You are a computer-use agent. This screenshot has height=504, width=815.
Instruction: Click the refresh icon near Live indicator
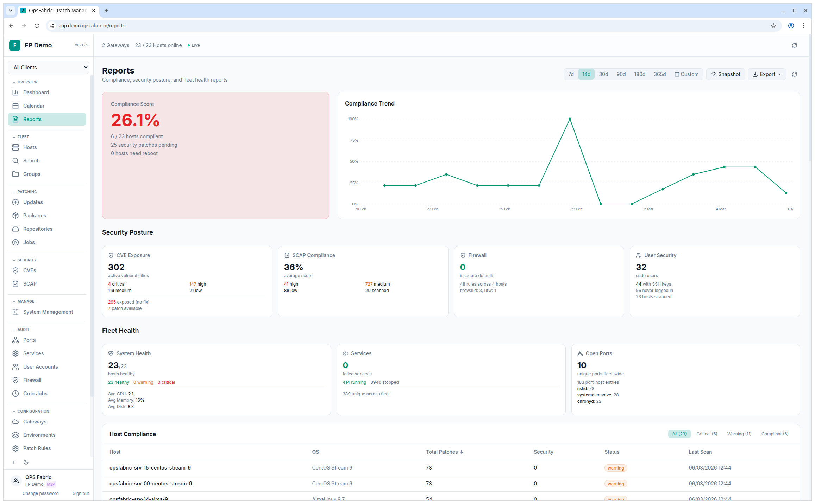coord(794,45)
